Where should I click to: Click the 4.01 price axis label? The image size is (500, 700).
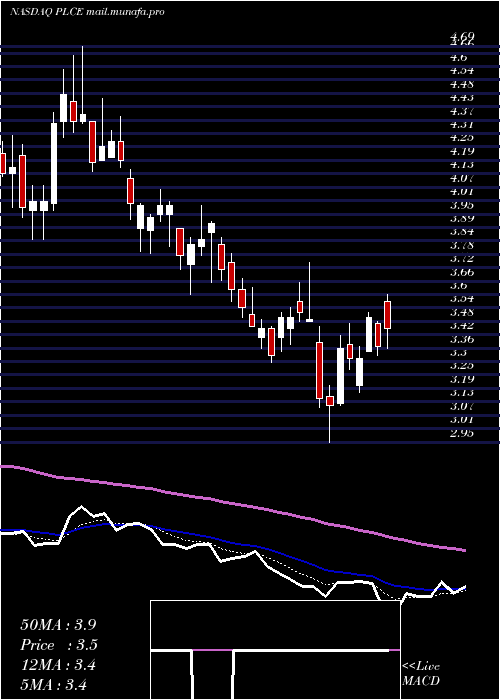[x=462, y=192]
